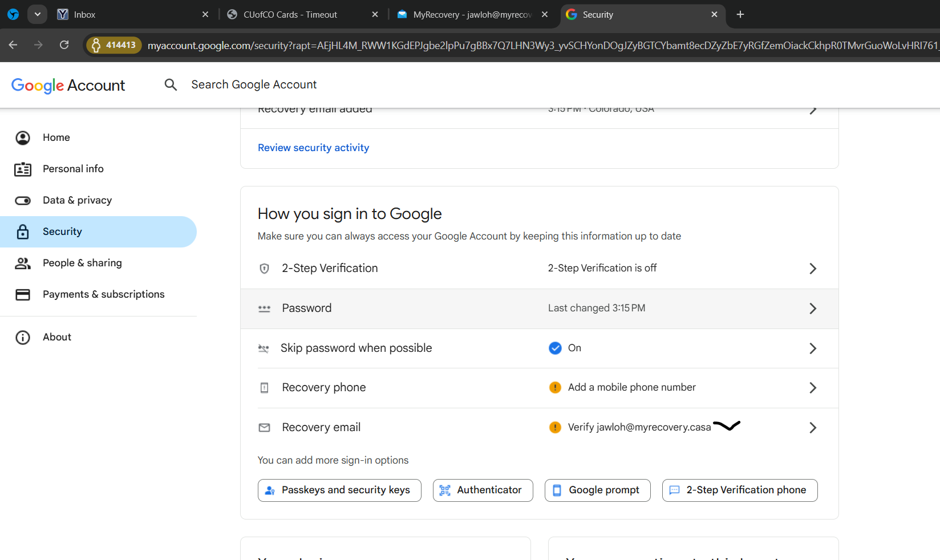Add Passkeys and security keys option
Screen dimensions: 940x560
[339, 490]
